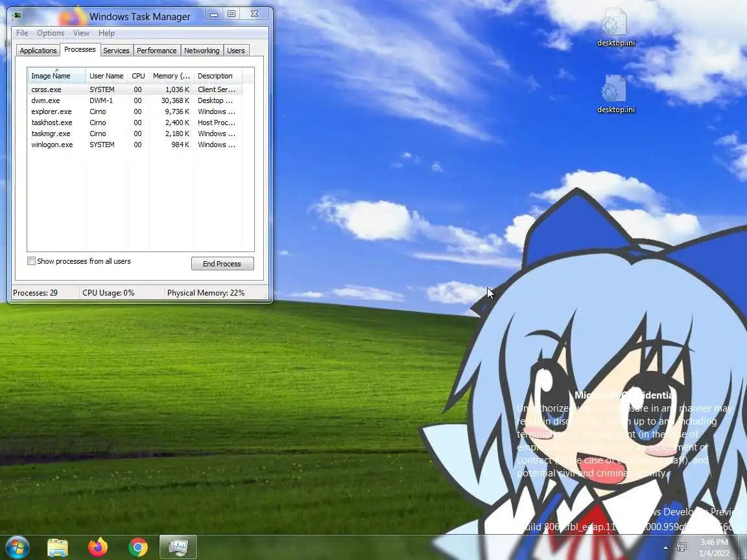Switch to the Networking tab
The image size is (747, 560).
[x=202, y=51]
